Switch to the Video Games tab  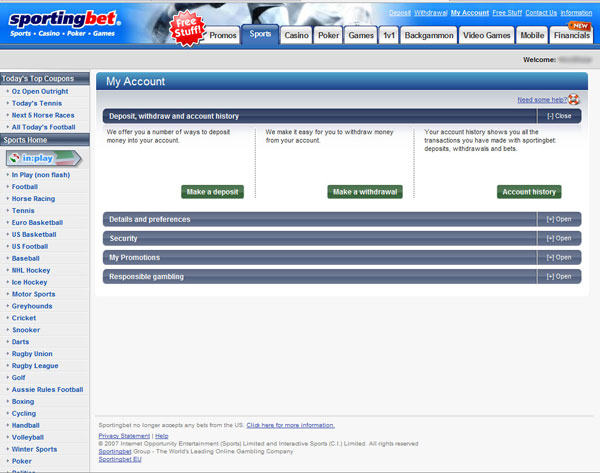(x=486, y=35)
